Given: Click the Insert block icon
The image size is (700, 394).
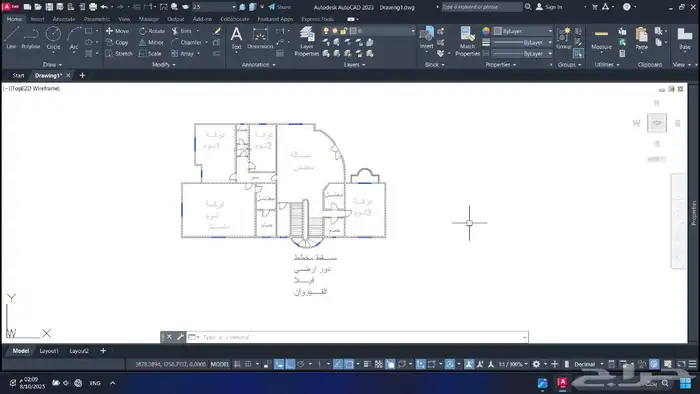Looking at the screenshot, I should pyautogui.click(x=427, y=38).
